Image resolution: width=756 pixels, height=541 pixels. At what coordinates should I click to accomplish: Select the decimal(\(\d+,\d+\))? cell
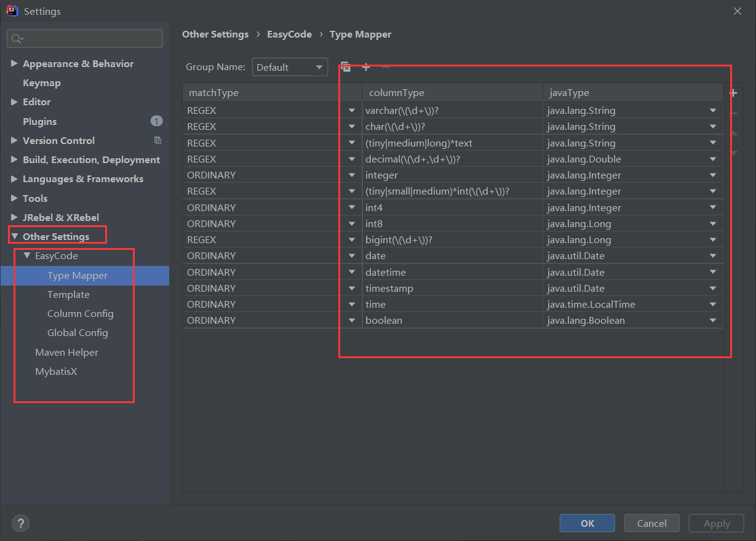tap(452, 159)
